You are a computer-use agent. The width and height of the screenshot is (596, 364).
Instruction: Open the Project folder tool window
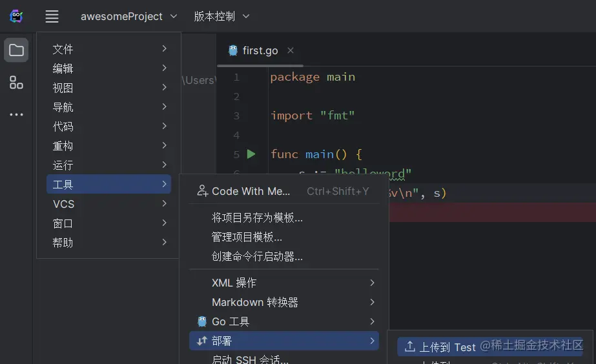[x=17, y=50]
